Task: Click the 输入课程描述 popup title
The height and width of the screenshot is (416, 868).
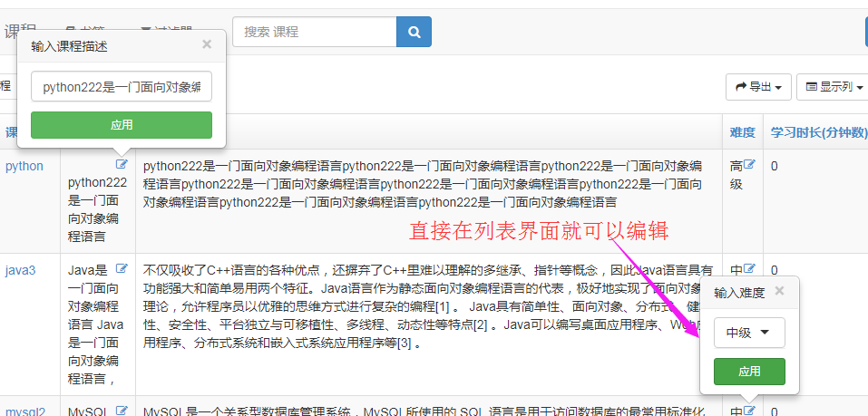Action: (69, 46)
